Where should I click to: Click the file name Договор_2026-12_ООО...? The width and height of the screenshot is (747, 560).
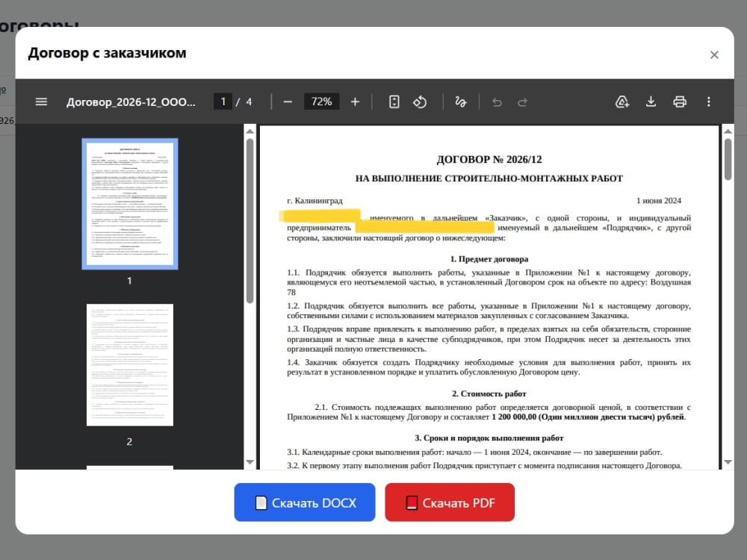point(131,102)
